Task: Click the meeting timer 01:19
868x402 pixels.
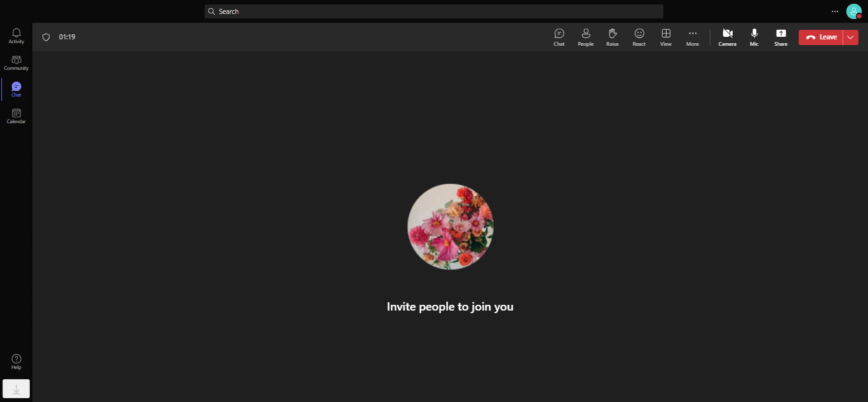Action: click(67, 37)
